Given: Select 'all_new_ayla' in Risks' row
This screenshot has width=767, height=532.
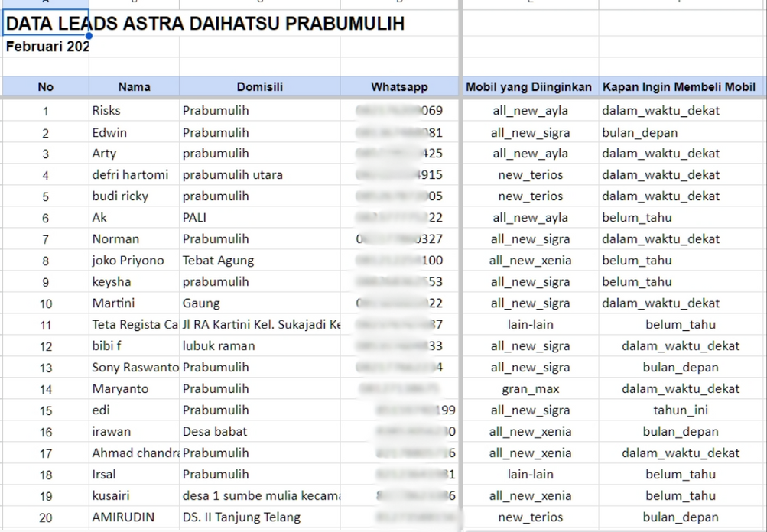Looking at the screenshot, I should [530, 111].
